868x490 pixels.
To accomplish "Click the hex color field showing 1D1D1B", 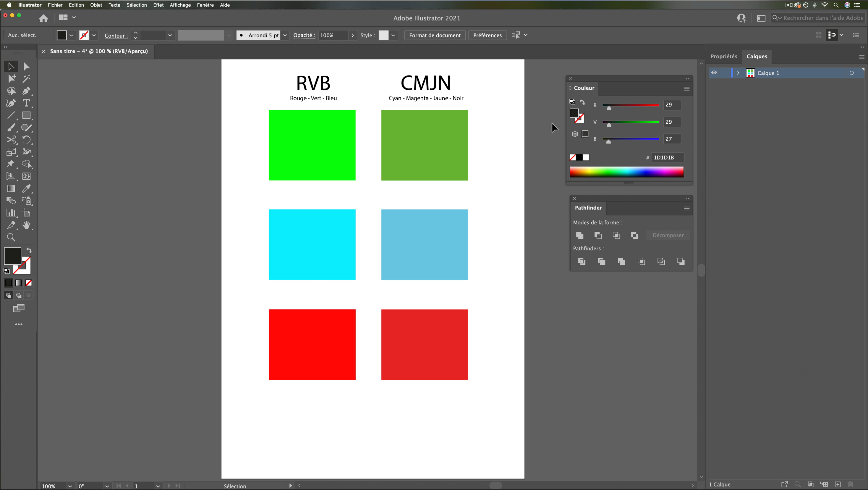I will pos(668,157).
